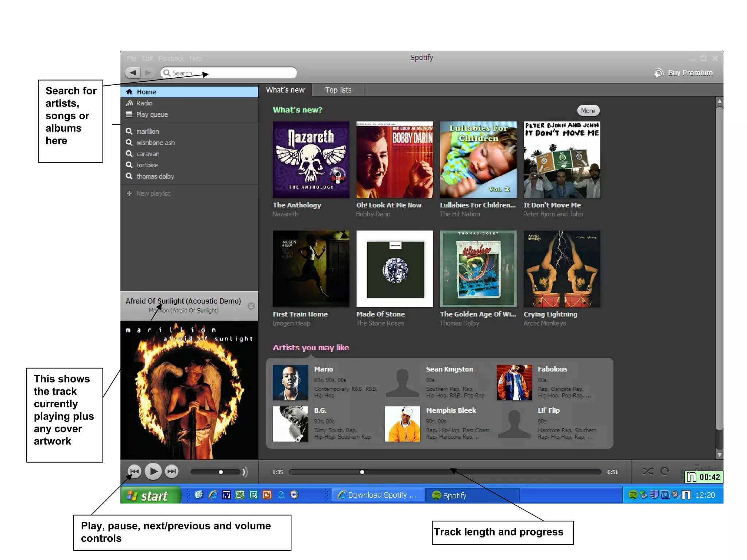This screenshot has width=747, height=560.
Task: Open the recommended artist Fabolous
Action: (x=552, y=369)
